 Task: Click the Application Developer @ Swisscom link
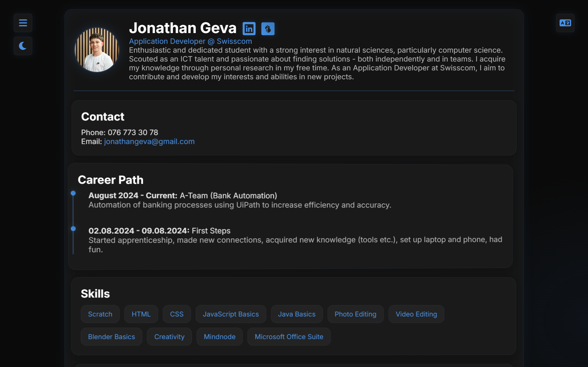pos(190,41)
